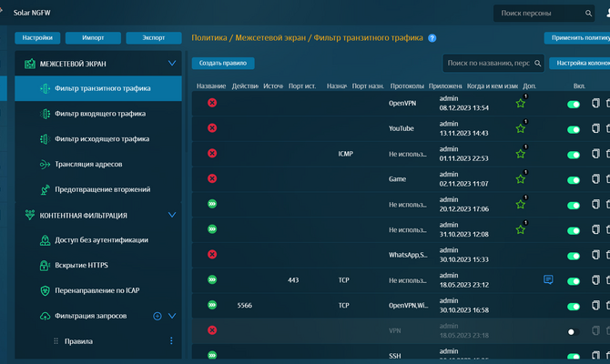
Task: Click add icon next to Фильтрация запросов
Action: pyautogui.click(x=158, y=316)
